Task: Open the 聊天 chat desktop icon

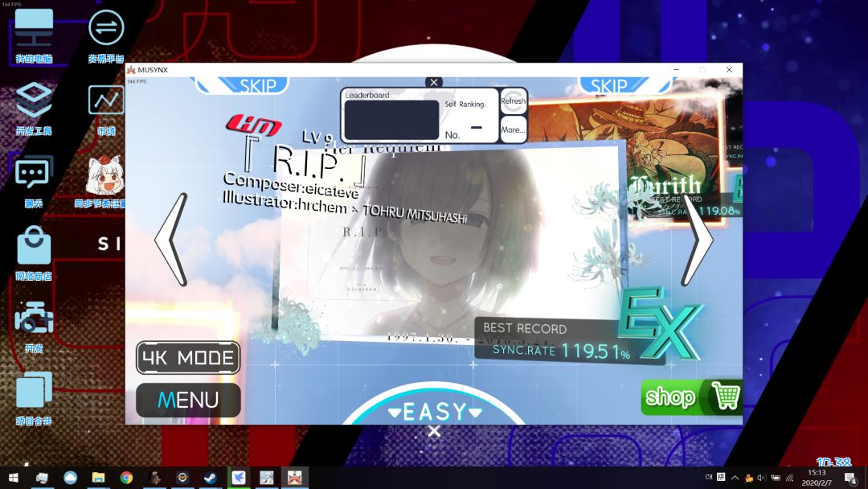Action: [x=34, y=182]
